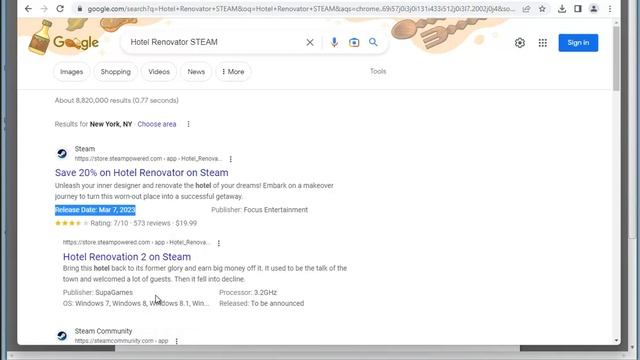The height and width of the screenshot is (360, 640).
Task: Switch to News results
Action: [x=196, y=72]
